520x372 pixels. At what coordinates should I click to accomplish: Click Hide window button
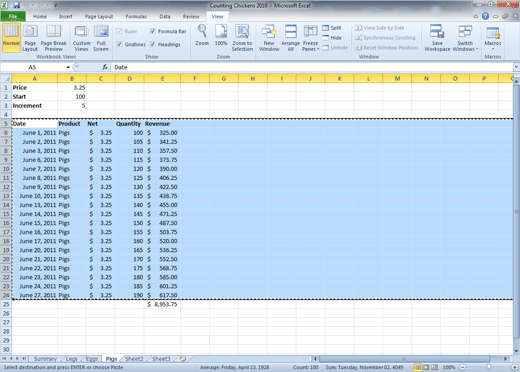click(x=332, y=38)
